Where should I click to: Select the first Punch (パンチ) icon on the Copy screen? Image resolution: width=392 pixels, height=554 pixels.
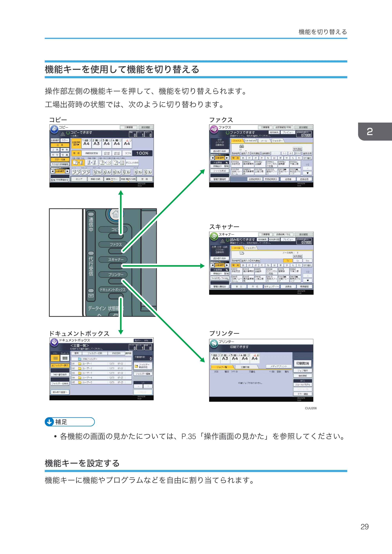(x=138, y=172)
